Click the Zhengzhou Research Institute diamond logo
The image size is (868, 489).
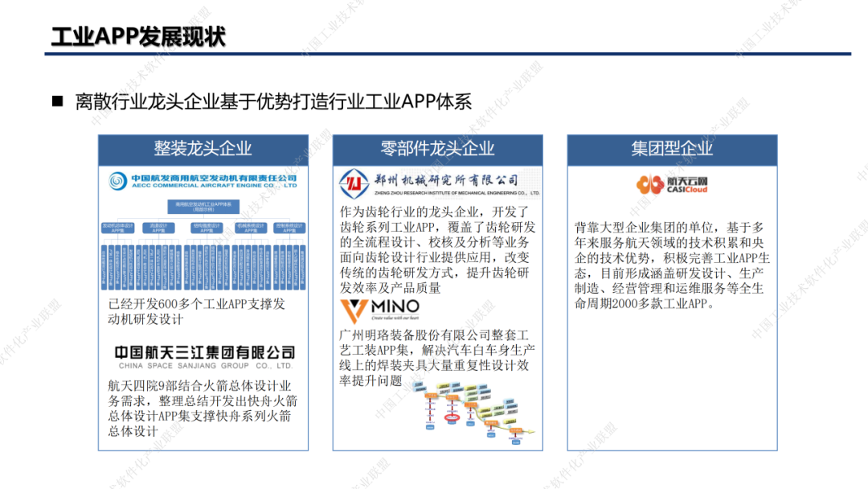click(x=354, y=184)
